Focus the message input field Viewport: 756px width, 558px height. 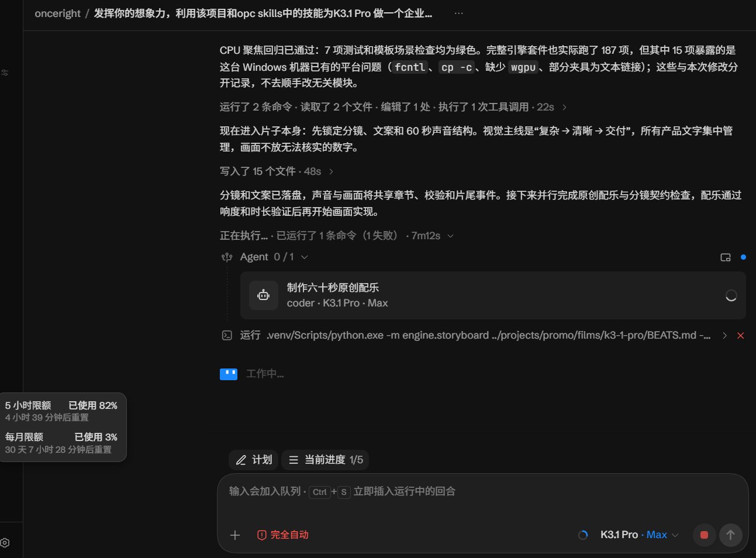coord(482,491)
